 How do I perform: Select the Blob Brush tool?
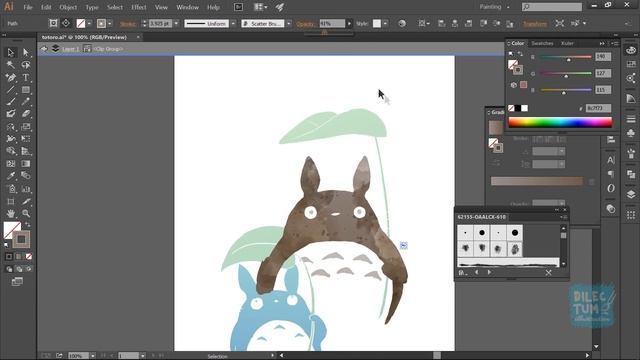11,114
